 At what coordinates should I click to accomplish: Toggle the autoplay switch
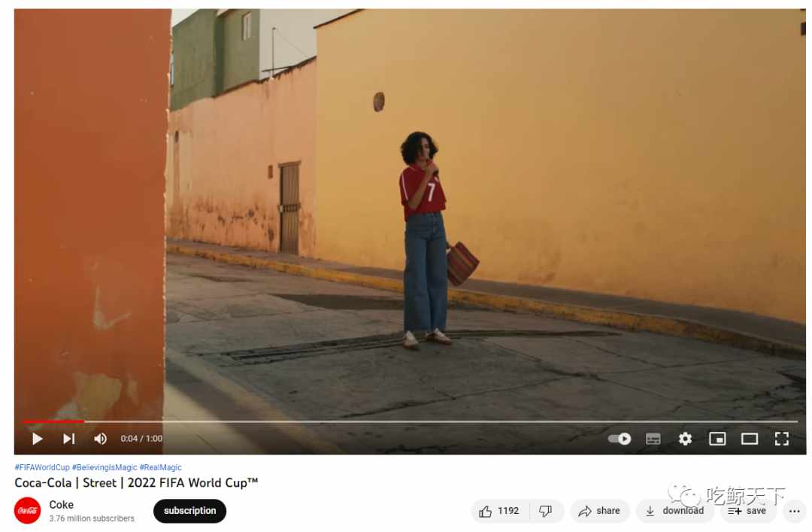[620, 439]
